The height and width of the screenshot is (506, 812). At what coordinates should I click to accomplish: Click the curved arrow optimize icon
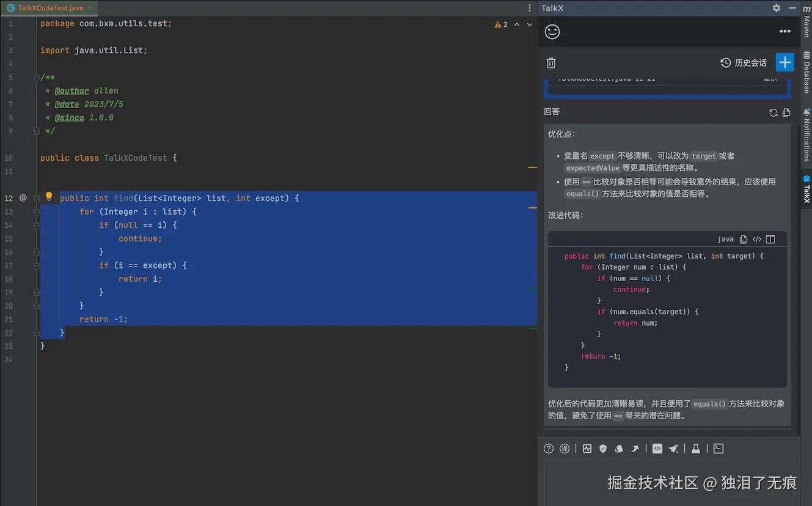coord(635,449)
